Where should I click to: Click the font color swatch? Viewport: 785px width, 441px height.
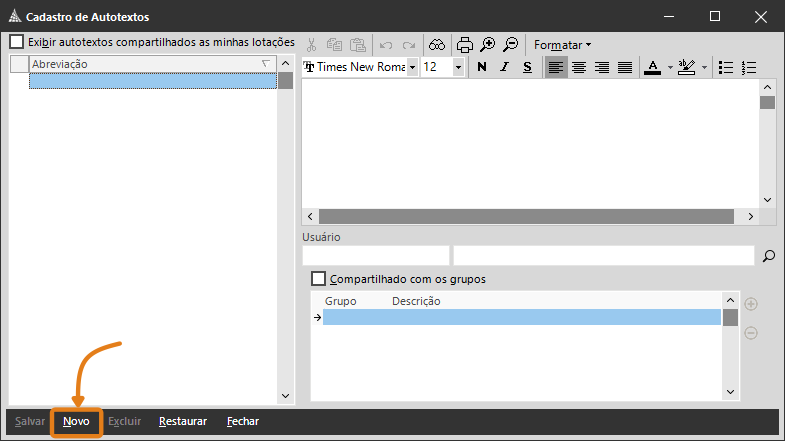tap(652, 67)
